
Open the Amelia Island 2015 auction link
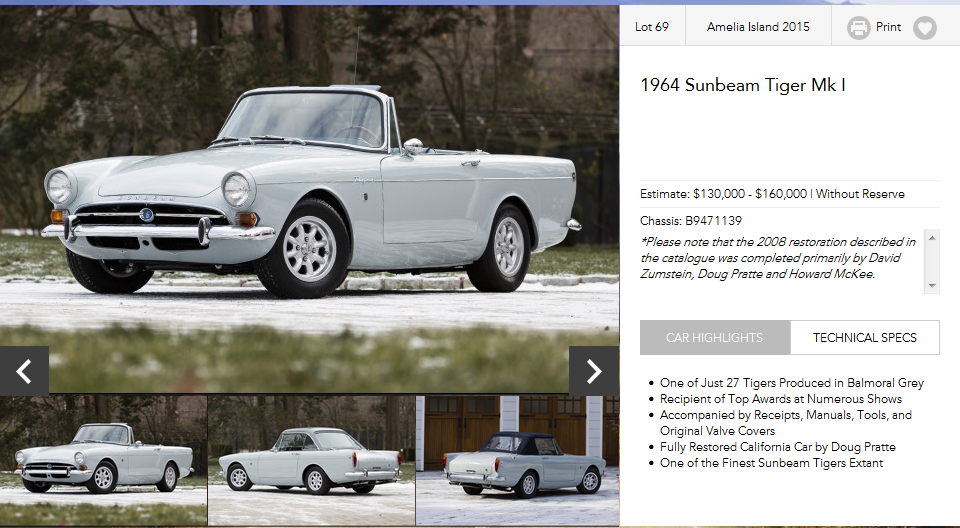pos(758,27)
